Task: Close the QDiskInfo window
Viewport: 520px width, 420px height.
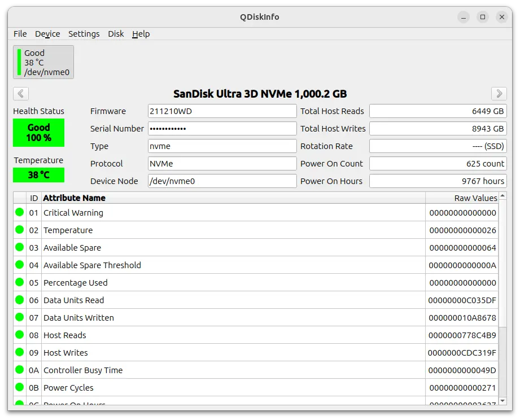Action: click(x=502, y=17)
